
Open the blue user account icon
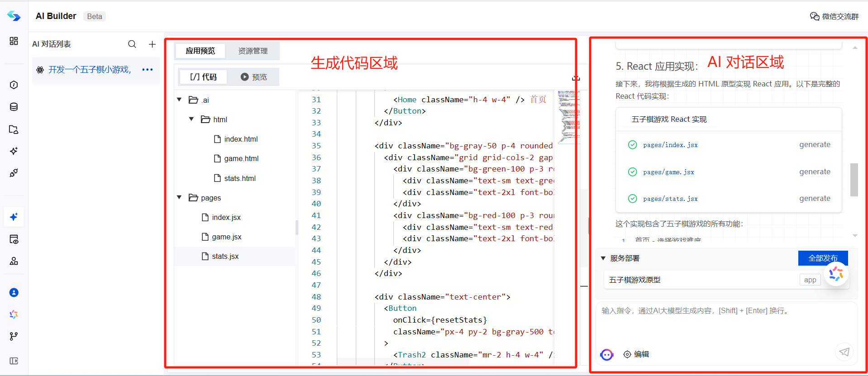tap(14, 293)
